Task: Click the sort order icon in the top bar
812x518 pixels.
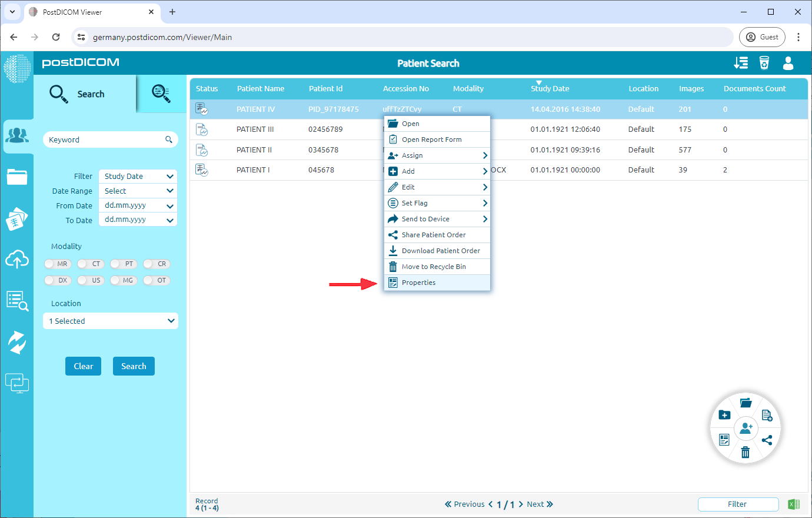Action: 740,63
